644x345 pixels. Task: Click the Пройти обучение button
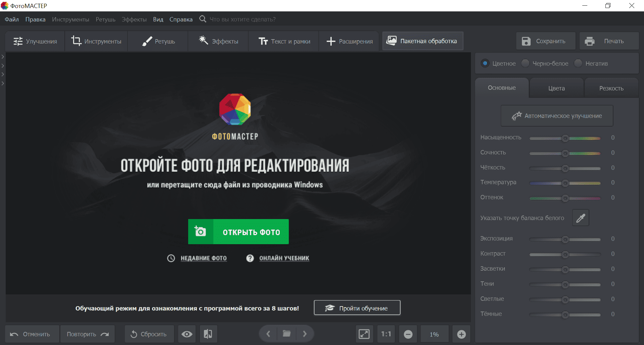357,308
